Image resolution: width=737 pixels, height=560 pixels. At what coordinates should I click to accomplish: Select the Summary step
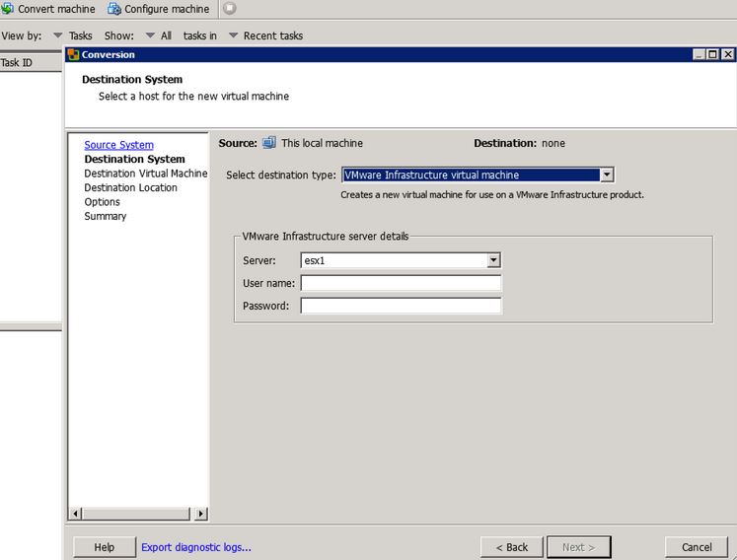(x=106, y=216)
